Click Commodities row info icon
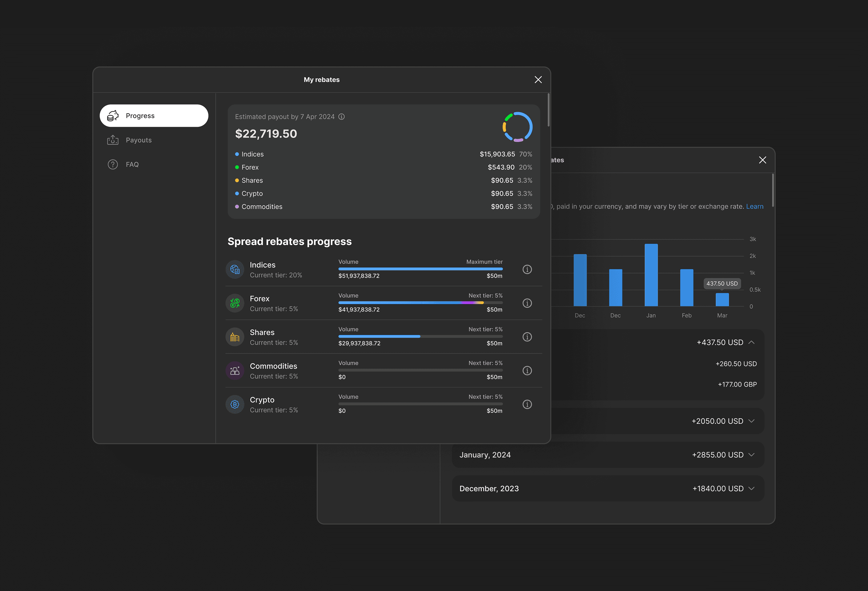This screenshot has height=591, width=868. click(527, 370)
